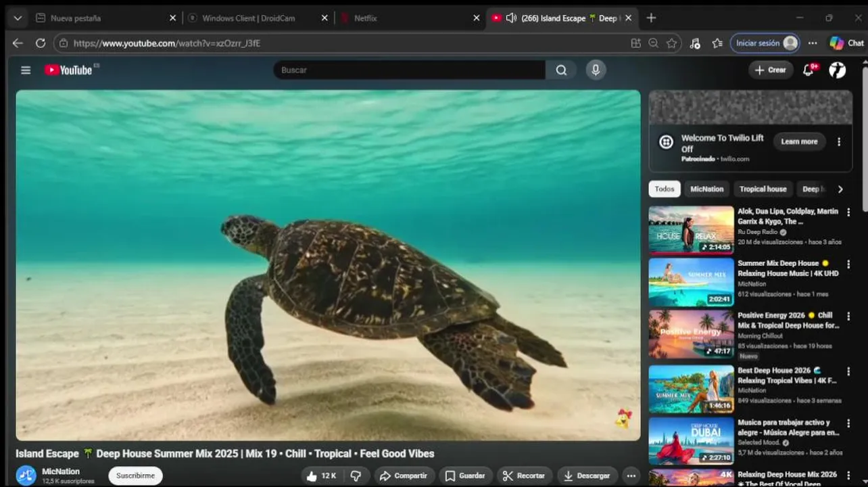Open the tab actions dropdown arrow

[18, 18]
